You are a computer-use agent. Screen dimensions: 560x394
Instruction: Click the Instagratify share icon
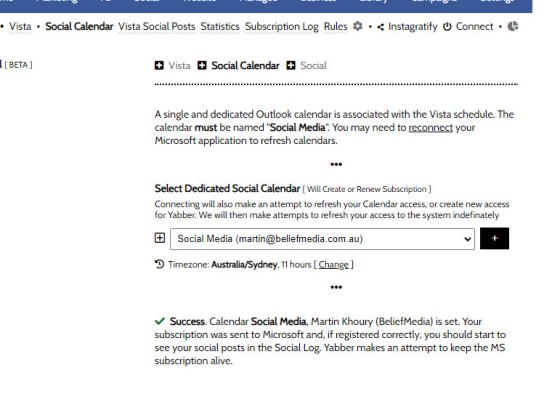381,27
